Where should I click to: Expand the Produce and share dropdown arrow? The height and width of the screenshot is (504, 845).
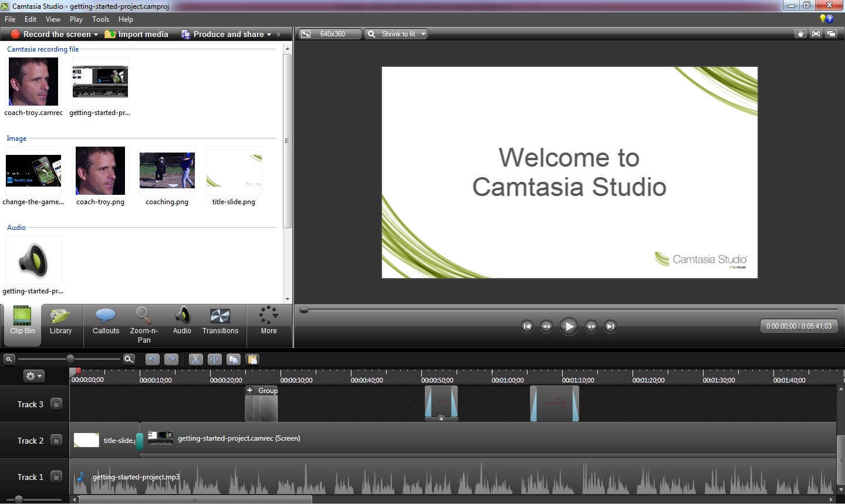(x=269, y=35)
